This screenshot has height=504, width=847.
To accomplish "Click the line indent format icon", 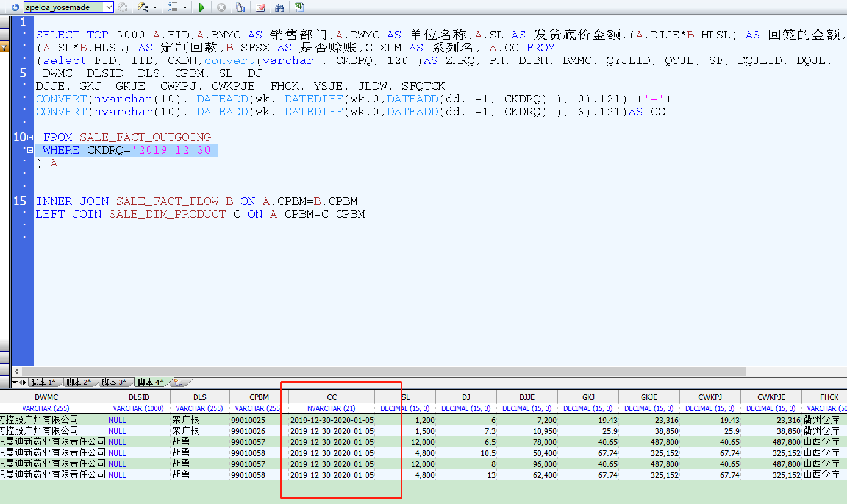I will (x=173, y=7).
